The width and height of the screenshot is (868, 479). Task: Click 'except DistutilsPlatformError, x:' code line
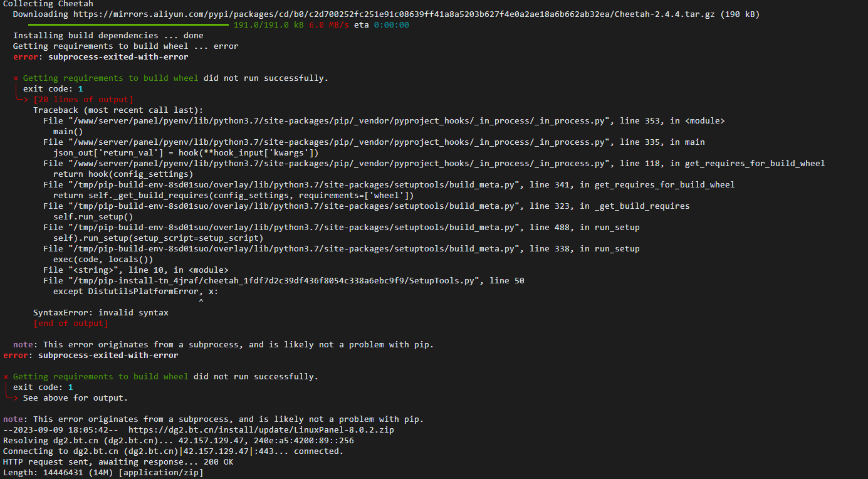133,292
